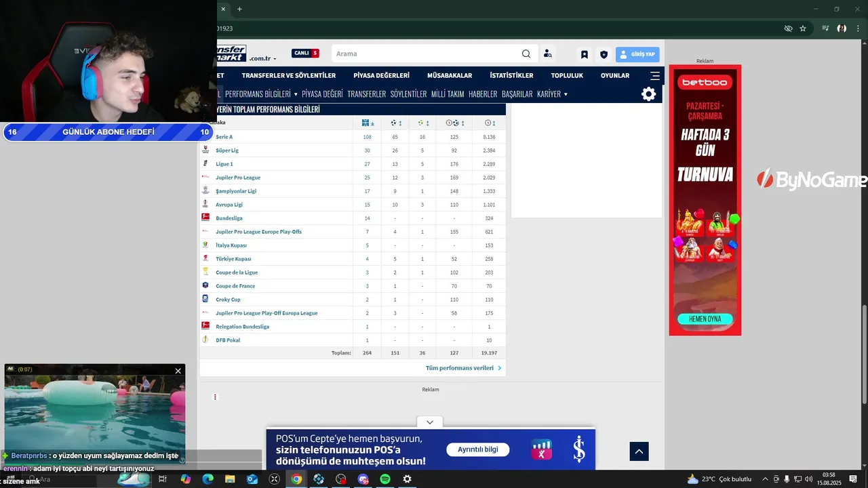Click the shield icon in site header
The height and width of the screenshot is (488, 868).
click(x=604, y=55)
